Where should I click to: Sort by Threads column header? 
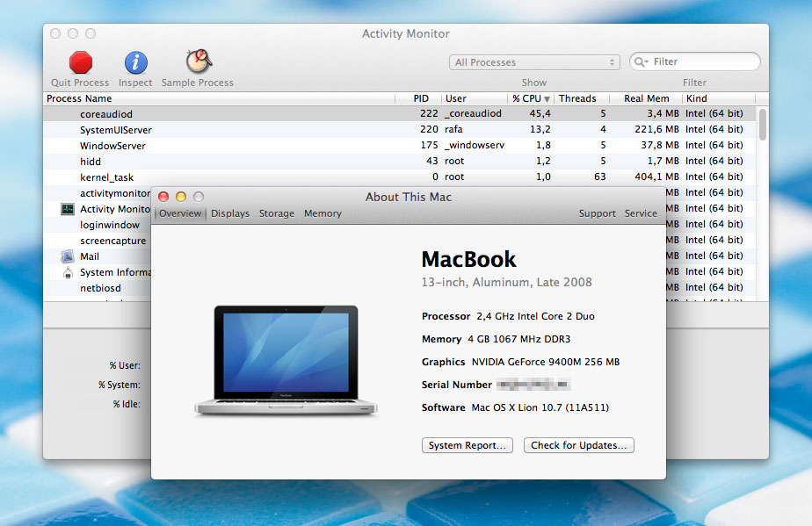(582, 98)
